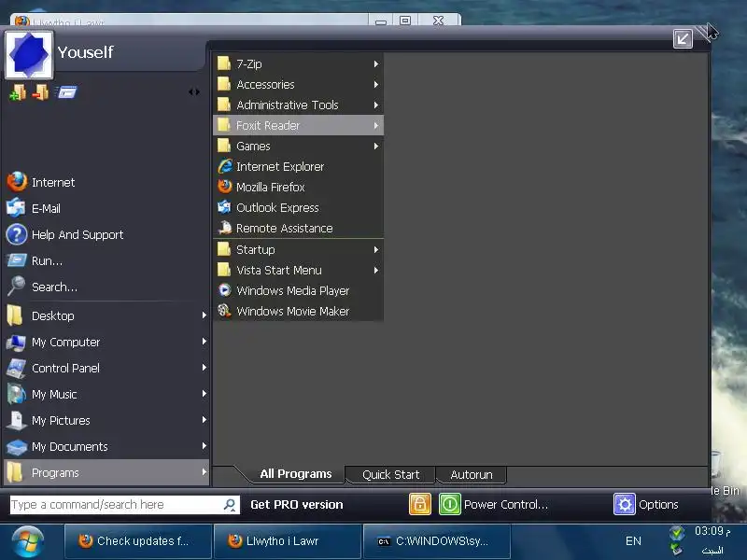The width and height of the screenshot is (747, 560).
Task: Click the EN language indicator
Action: [x=633, y=541]
